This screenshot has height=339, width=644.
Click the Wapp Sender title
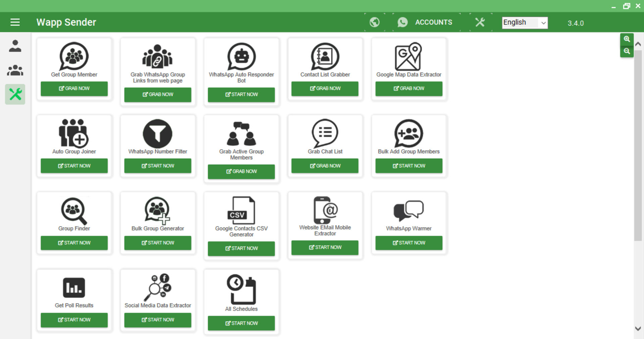pos(66,22)
